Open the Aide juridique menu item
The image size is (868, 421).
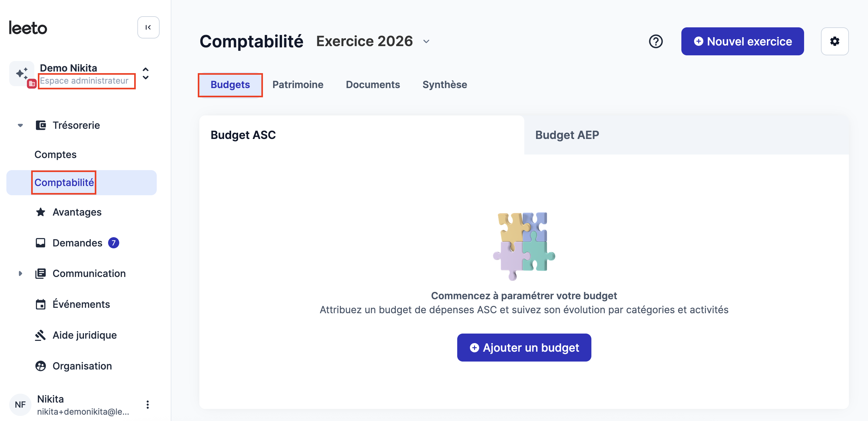tap(85, 335)
